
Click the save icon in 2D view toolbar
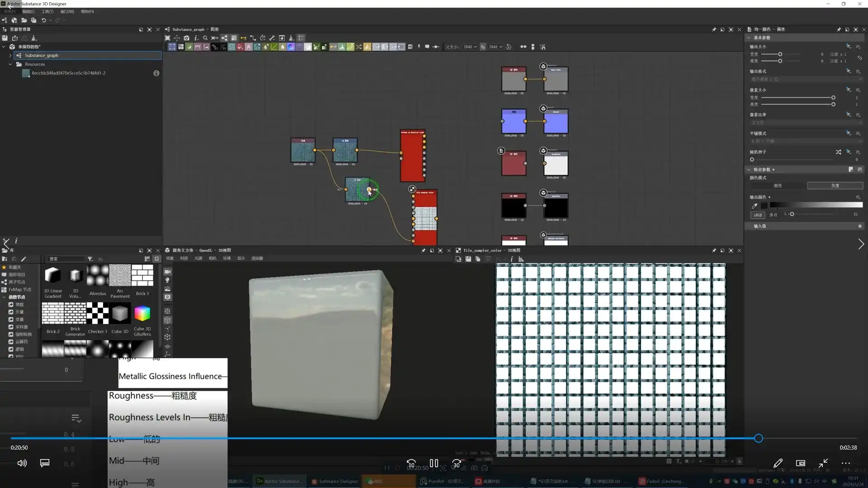(468, 259)
